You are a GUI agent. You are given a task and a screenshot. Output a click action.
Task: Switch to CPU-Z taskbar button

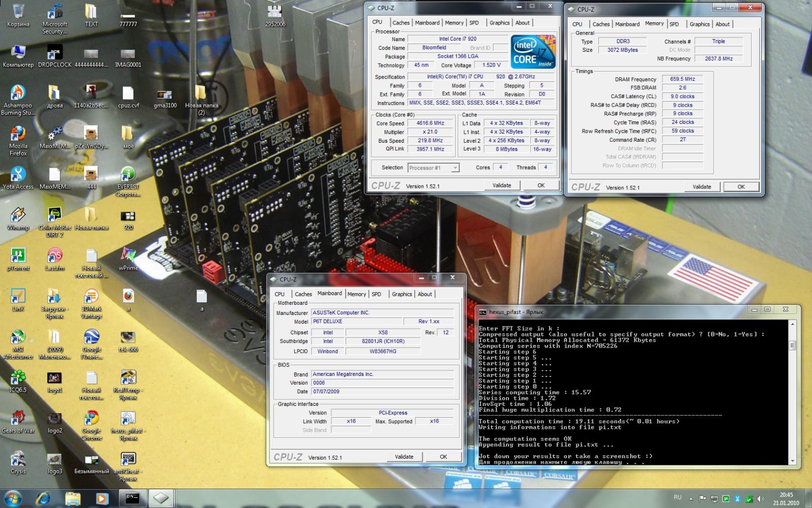click(161, 498)
